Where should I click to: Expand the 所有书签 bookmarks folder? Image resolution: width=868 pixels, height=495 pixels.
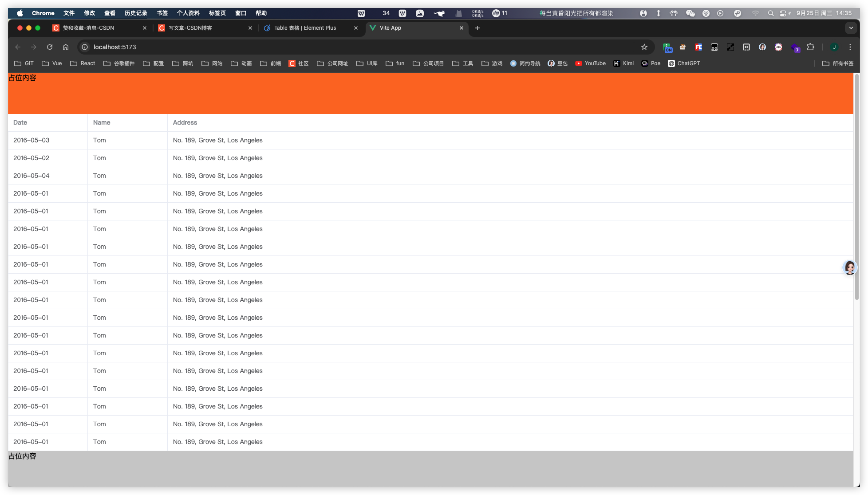838,63
